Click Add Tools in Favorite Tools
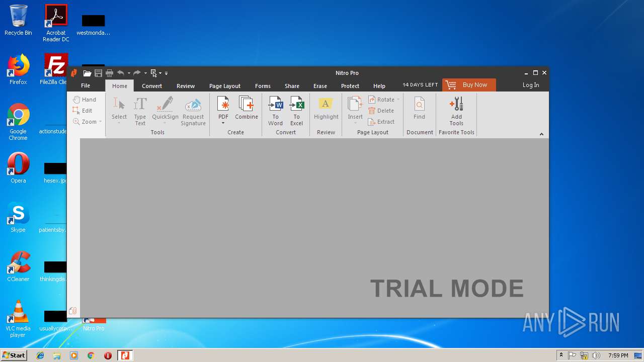Screen dimensions: 644x362 click(456, 111)
